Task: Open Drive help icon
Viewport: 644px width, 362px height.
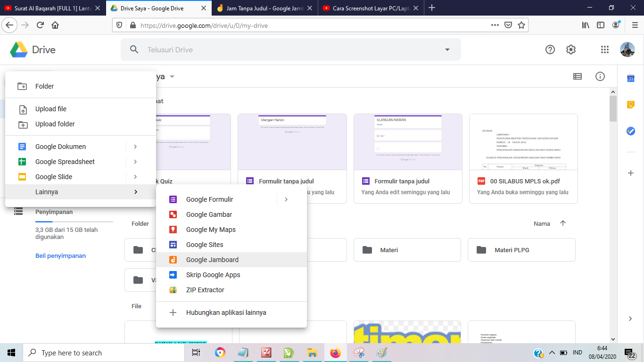Action: (550, 49)
